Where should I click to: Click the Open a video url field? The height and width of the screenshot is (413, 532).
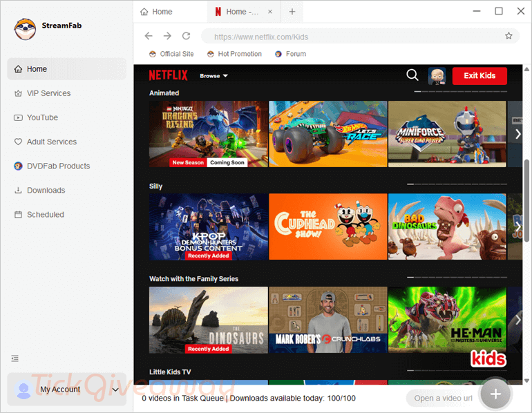click(x=443, y=398)
